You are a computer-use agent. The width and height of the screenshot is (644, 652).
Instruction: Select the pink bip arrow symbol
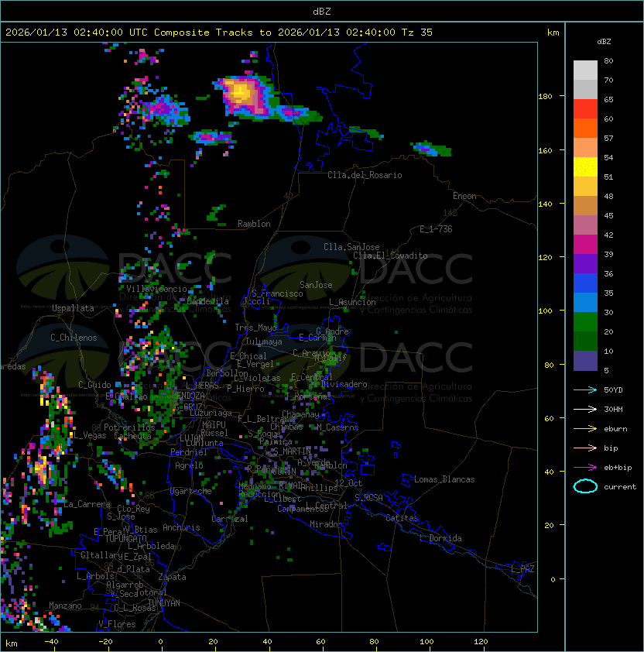click(585, 448)
